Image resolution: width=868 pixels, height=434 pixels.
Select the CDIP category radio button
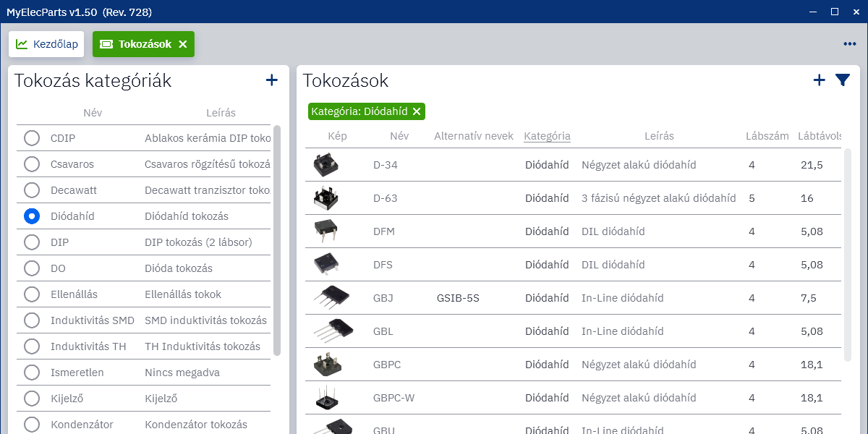coord(32,138)
